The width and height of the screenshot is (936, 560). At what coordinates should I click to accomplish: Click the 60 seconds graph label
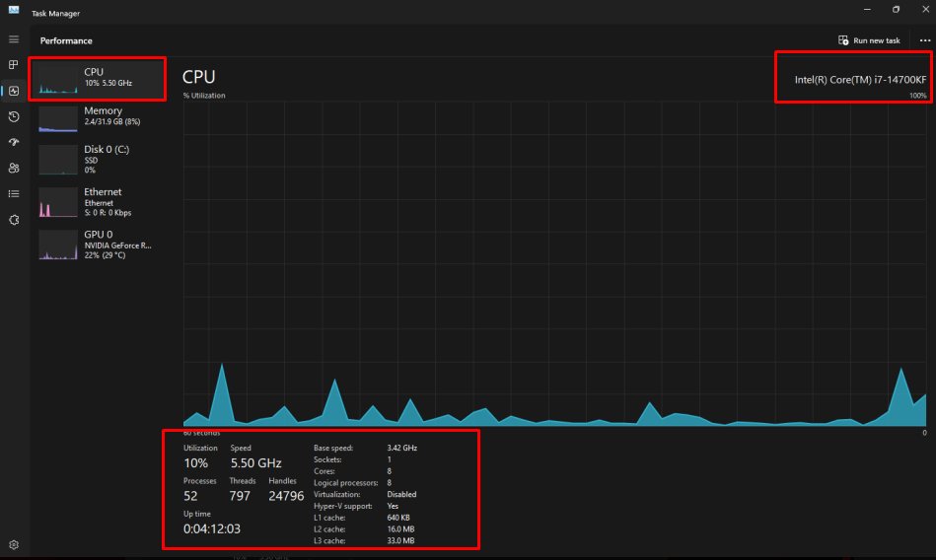202,433
